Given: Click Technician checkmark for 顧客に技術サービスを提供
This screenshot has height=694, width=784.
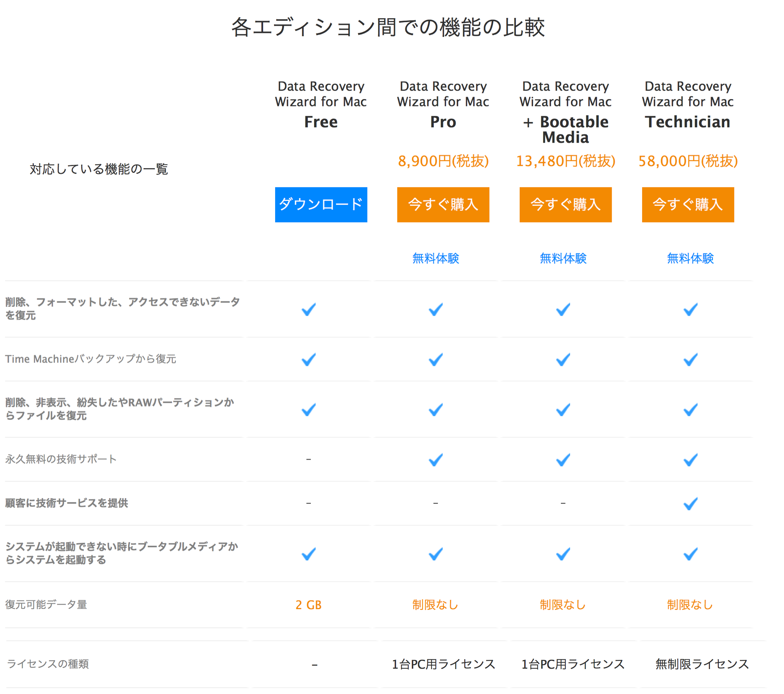Looking at the screenshot, I should (690, 503).
